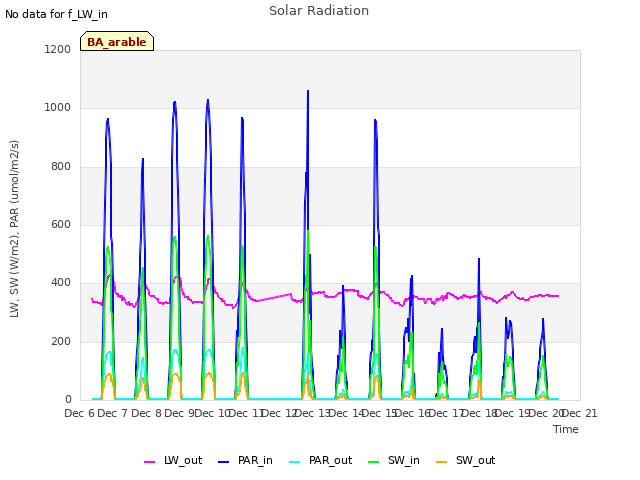640x480 pixels.
Task: Click the 'No data for f_LW_in' message
Action: (56, 14)
